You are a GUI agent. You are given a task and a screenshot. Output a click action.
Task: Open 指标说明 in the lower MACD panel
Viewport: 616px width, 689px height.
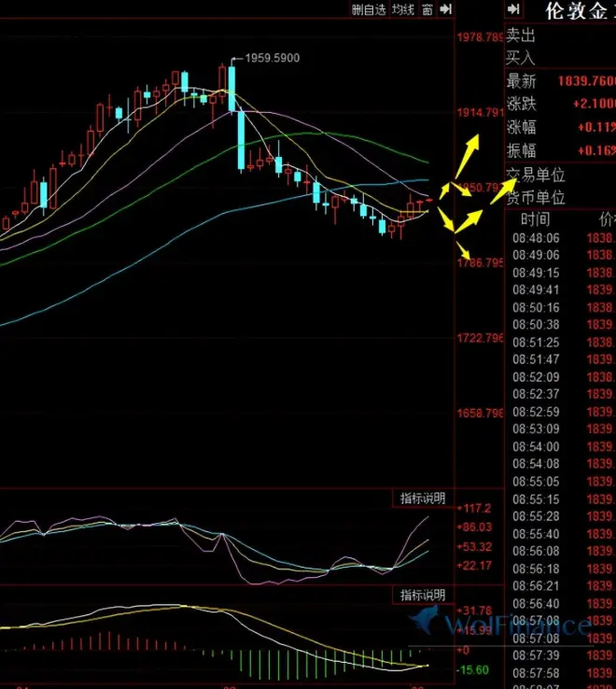tap(422, 595)
